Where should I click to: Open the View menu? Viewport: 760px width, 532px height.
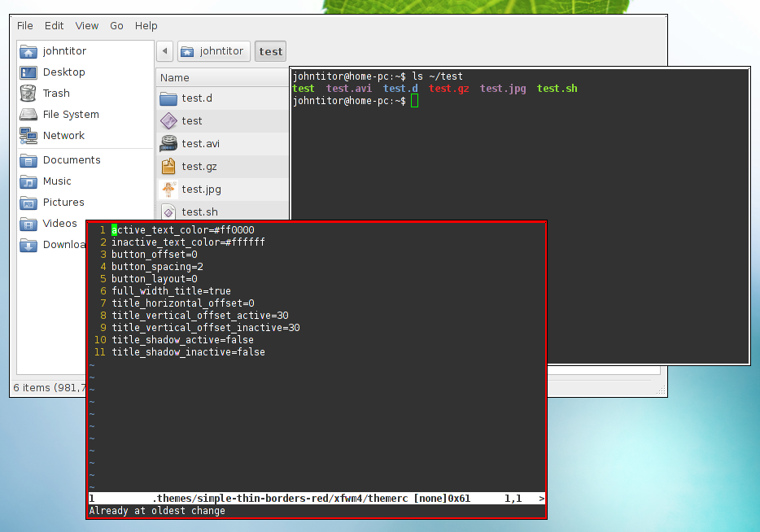tap(86, 25)
